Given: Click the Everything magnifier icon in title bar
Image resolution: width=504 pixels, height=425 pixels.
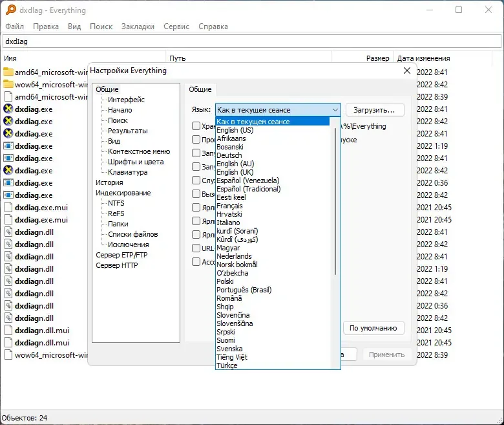Looking at the screenshot, I should tap(10, 10).
